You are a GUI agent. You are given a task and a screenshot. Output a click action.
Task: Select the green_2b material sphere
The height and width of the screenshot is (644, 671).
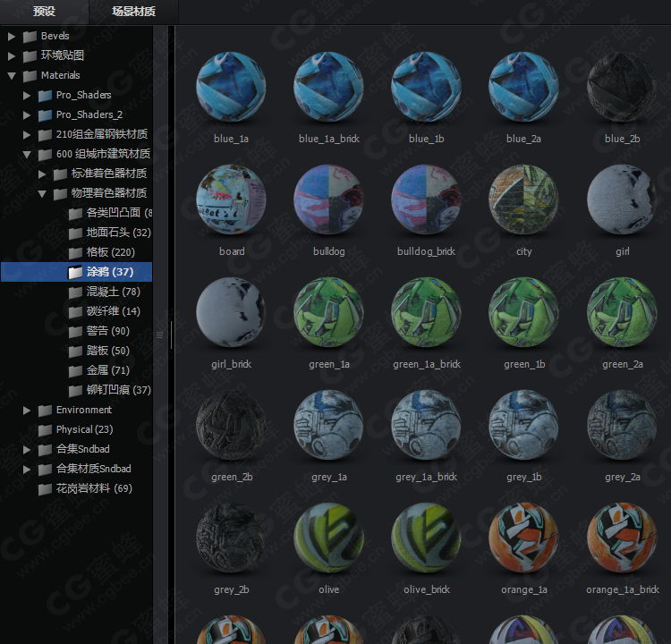click(x=231, y=425)
